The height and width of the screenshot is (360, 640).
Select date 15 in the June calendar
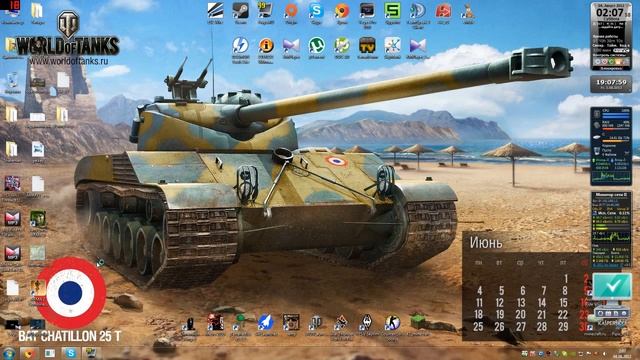tap(563, 303)
